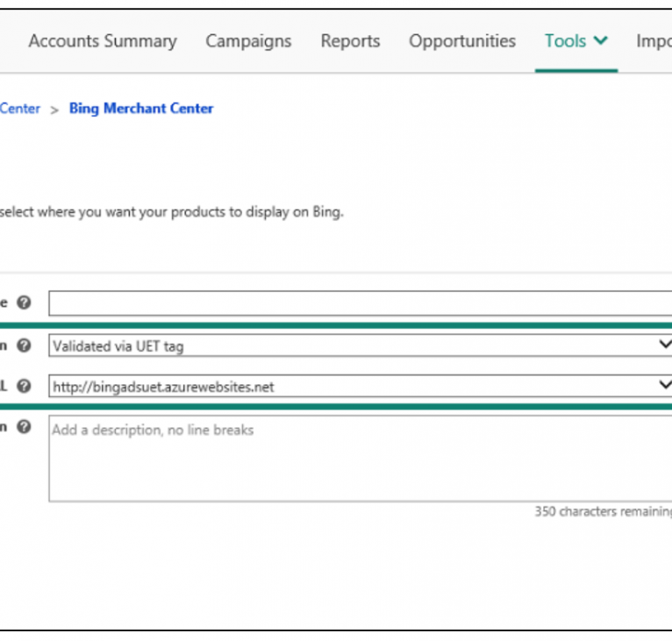Select the Opportunities tab
The image size is (672, 641).
coord(462,41)
